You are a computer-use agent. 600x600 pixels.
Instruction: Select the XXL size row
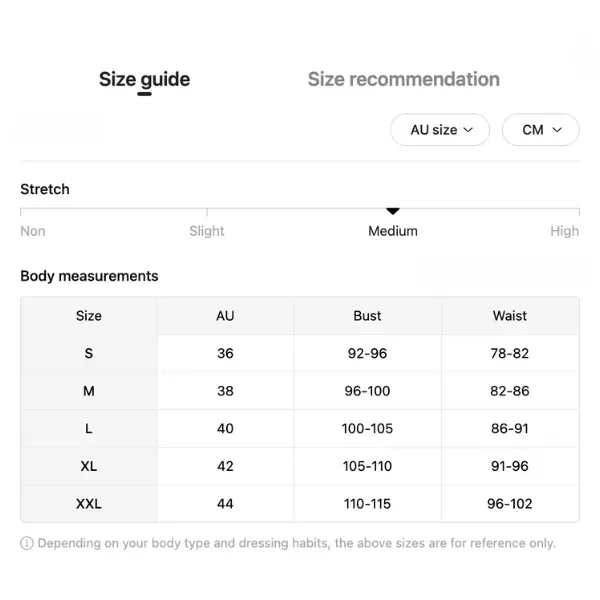[x=300, y=504]
